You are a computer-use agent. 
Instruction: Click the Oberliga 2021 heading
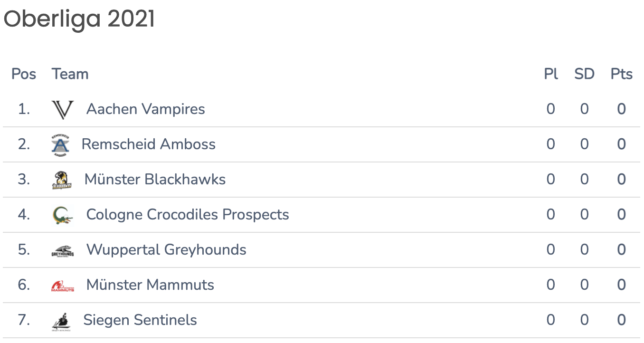(x=79, y=19)
